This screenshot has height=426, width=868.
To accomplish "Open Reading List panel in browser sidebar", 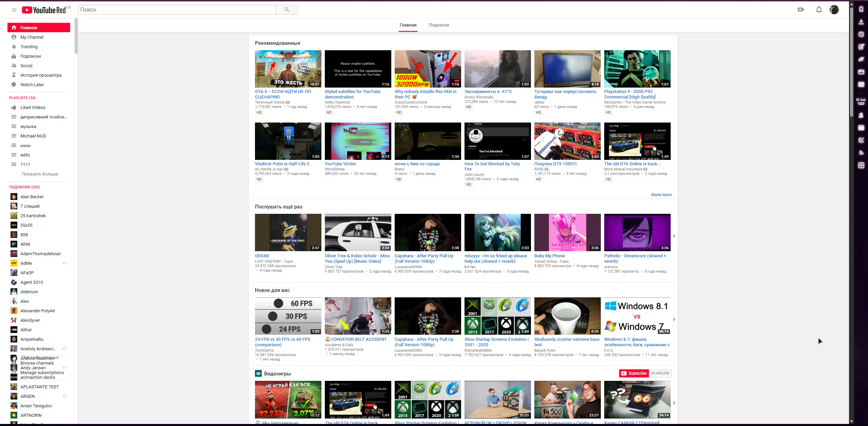I will [x=861, y=85].
